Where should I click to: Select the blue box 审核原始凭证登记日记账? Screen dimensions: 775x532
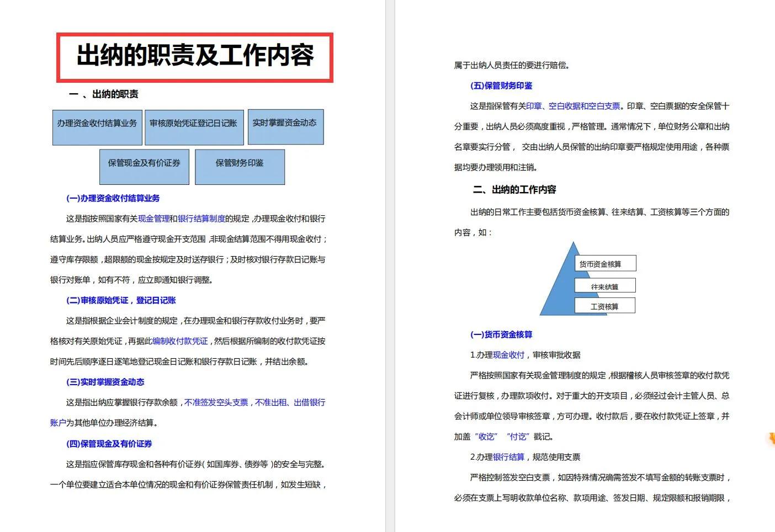click(193, 127)
